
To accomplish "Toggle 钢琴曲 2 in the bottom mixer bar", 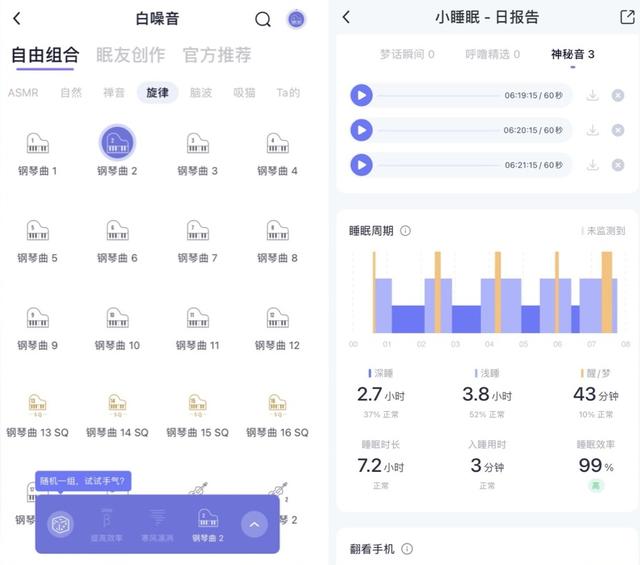I will tap(207, 523).
